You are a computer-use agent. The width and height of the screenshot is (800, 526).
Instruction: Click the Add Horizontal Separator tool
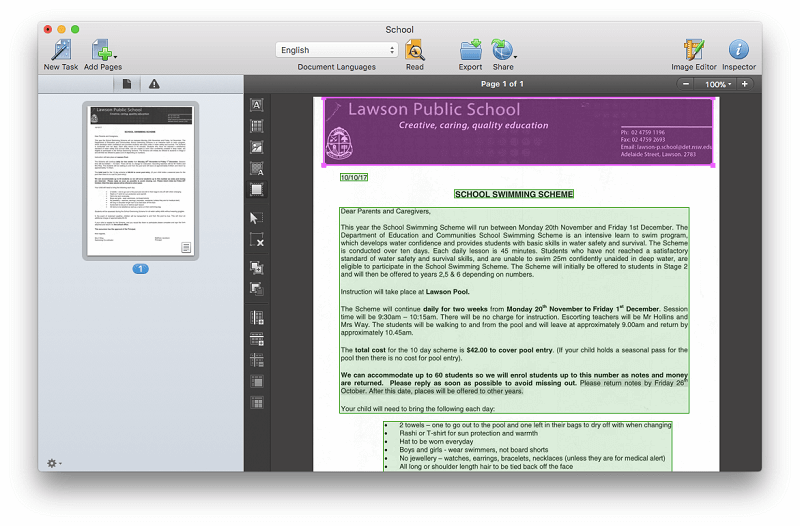257,339
